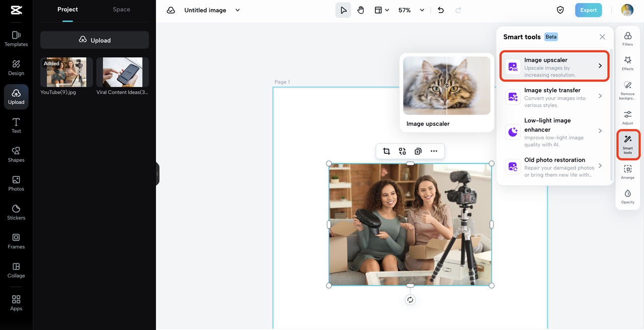Image resolution: width=644 pixels, height=330 pixels.
Task: Click the Page 1 label
Action: pos(282,82)
